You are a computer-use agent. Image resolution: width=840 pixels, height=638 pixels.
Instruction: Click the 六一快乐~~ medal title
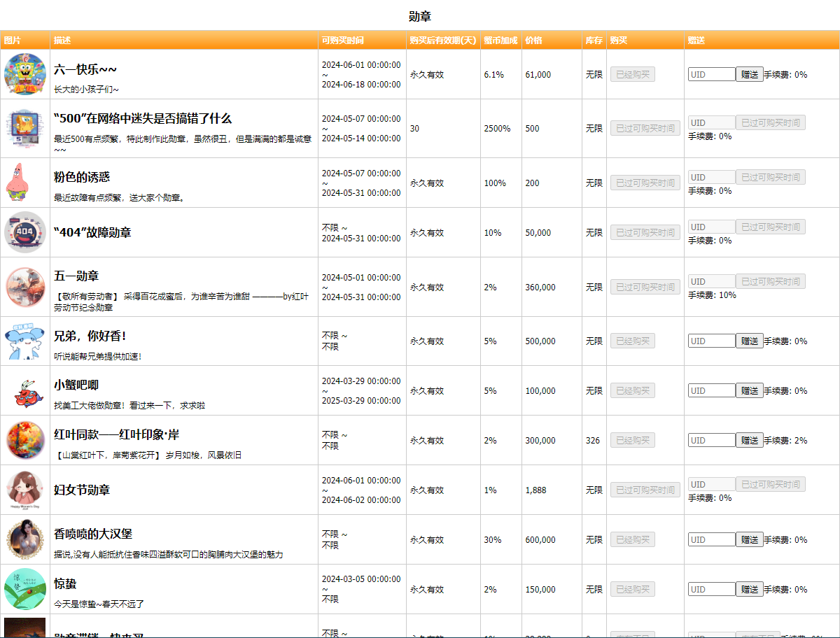(85, 69)
